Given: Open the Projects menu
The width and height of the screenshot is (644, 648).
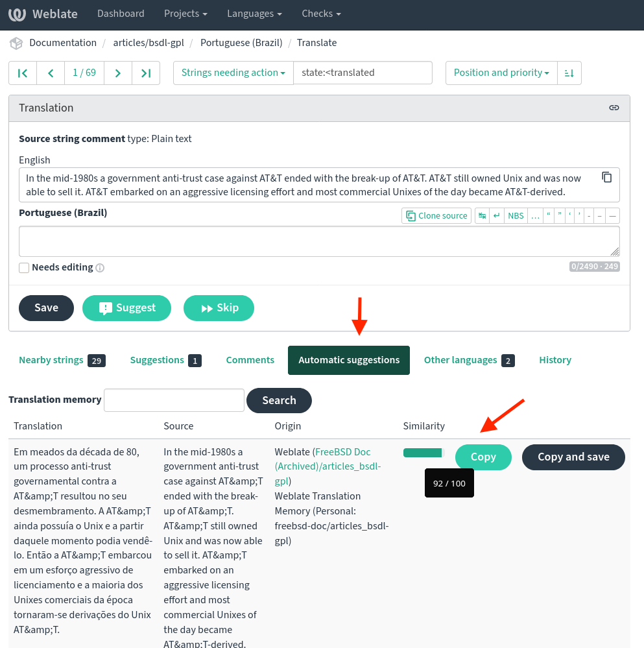Looking at the screenshot, I should tap(185, 14).
